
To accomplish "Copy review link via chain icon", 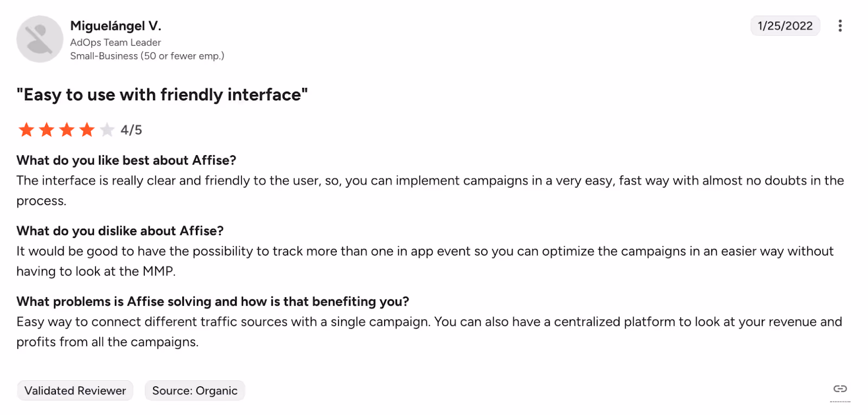I will click(840, 388).
